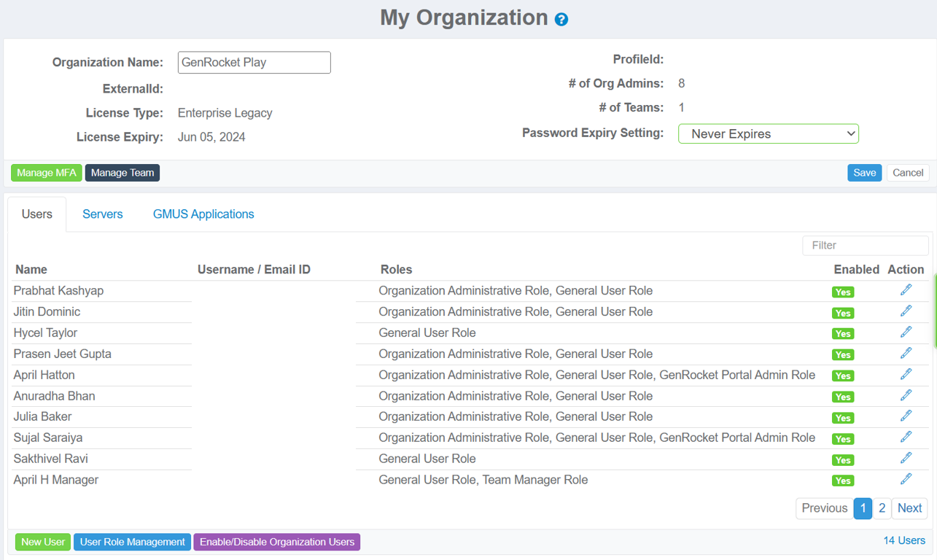
Task: Cancel the organization changes
Action: pos(908,173)
